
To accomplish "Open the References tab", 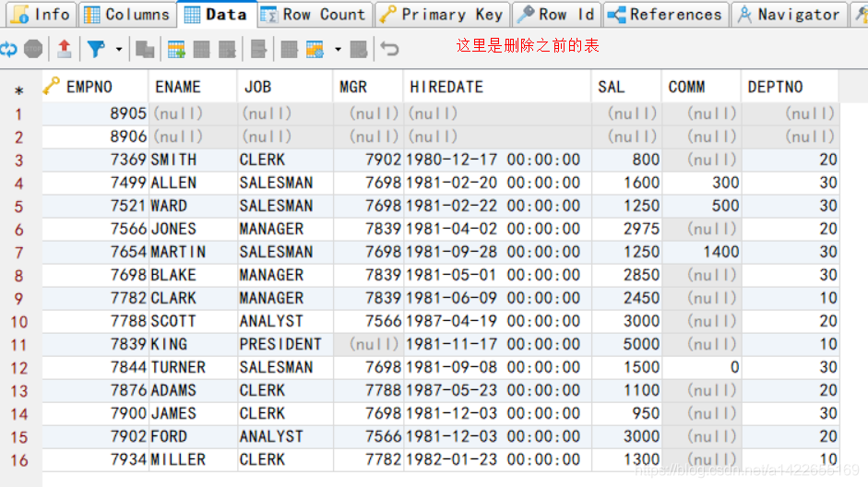I will pyautogui.click(x=666, y=15).
